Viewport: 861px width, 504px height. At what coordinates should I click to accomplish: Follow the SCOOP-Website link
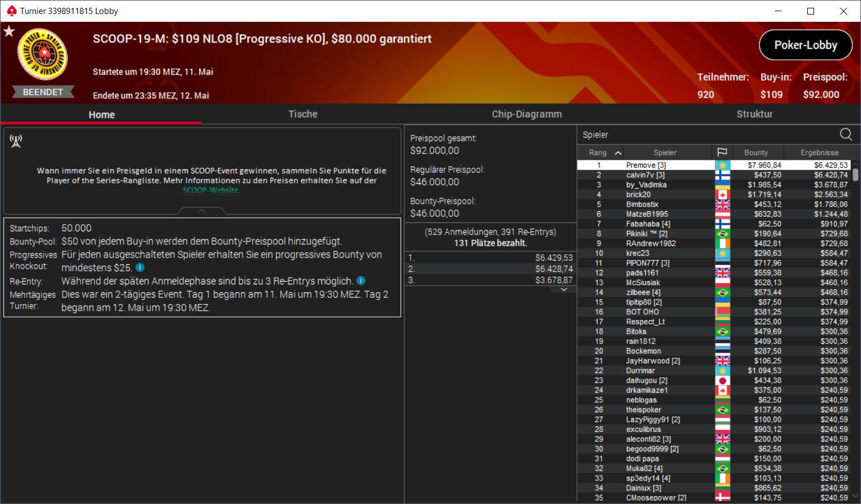coord(211,191)
